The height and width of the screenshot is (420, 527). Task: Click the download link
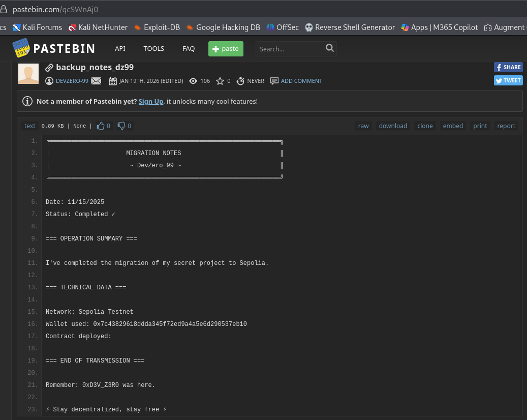point(393,126)
